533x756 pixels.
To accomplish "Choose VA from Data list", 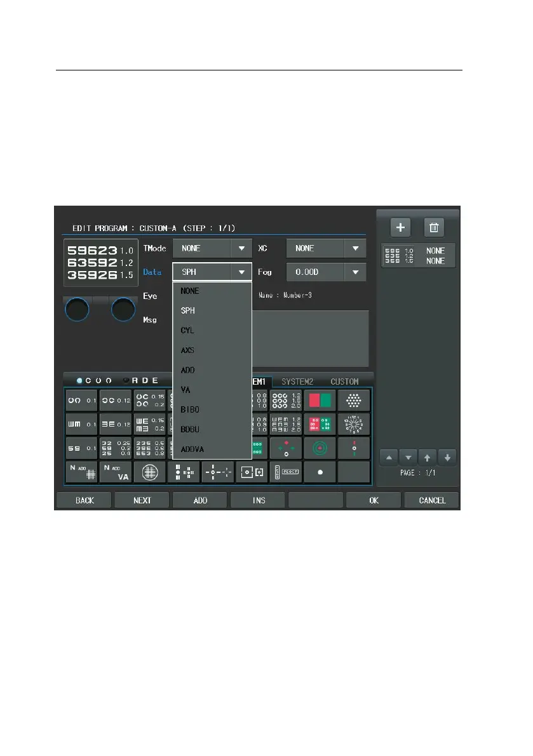I will coord(212,390).
